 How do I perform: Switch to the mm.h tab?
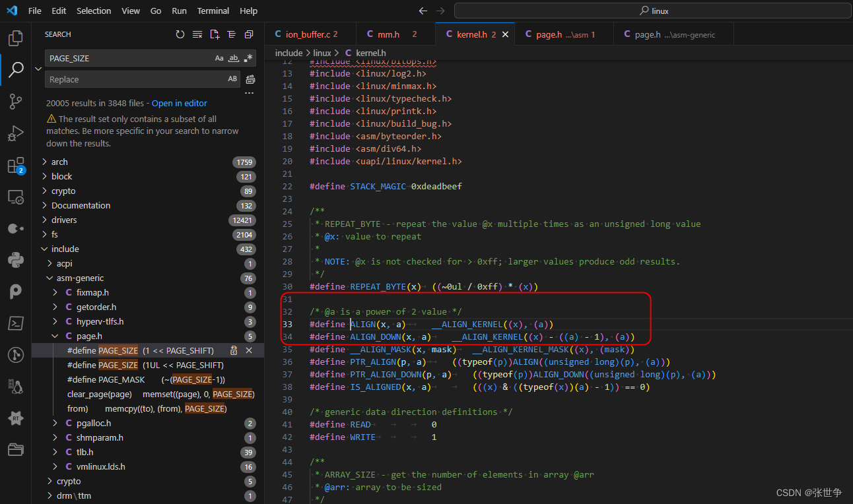coord(395,34)
